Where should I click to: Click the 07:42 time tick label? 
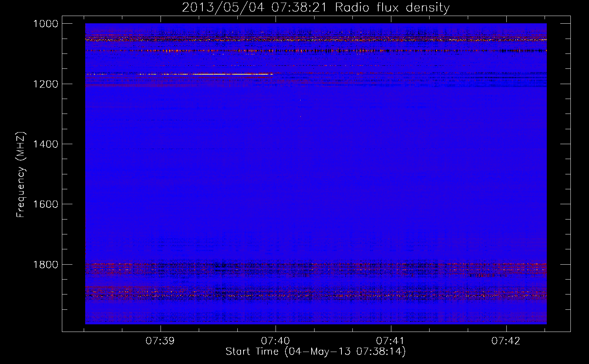point(506,341)
